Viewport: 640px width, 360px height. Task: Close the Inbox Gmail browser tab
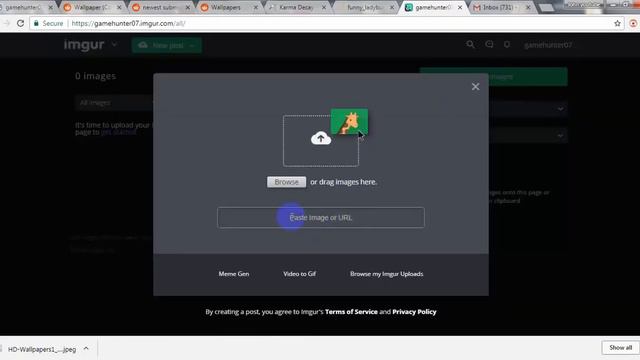pyautogui.click(x=528, y=7)
